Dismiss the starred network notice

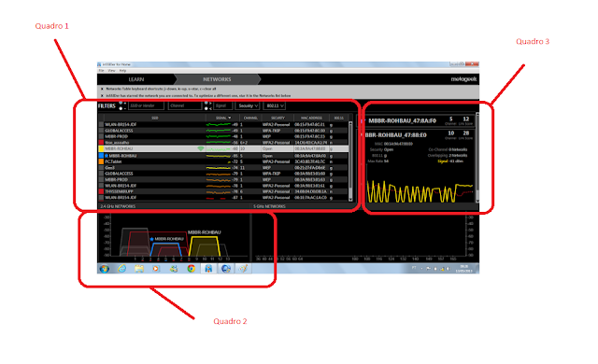102,95
